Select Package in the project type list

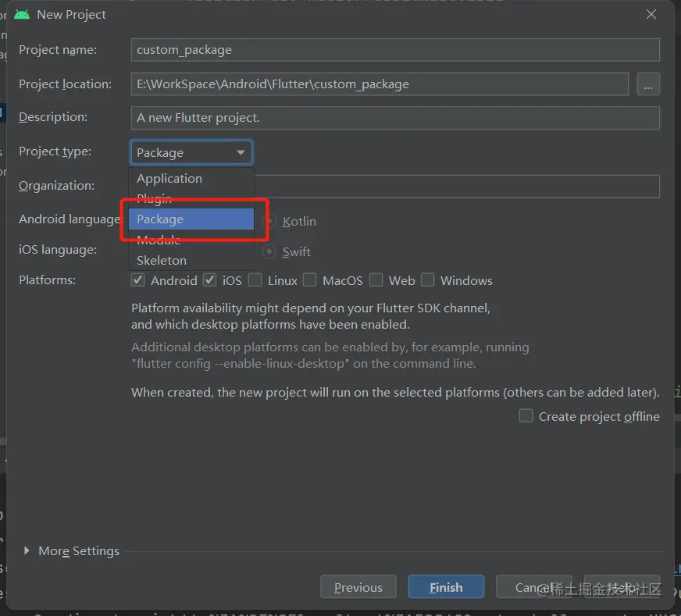pyautogui.click(x=191, y=219)
